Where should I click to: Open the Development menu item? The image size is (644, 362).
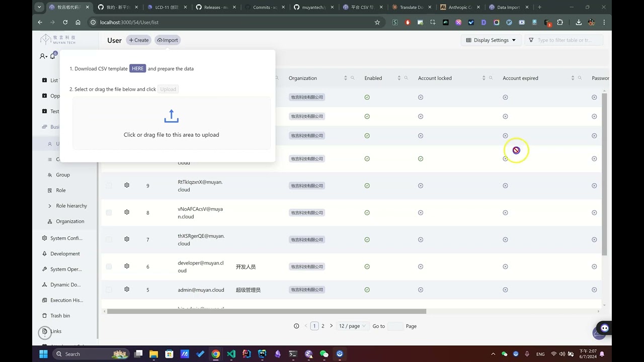(x=65, y=254)
